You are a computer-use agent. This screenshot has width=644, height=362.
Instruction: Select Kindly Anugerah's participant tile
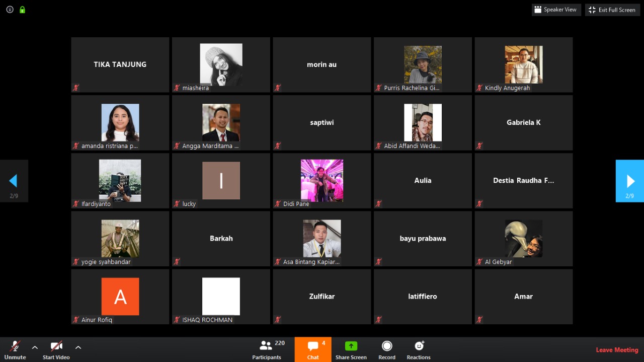tap(523, 64)
